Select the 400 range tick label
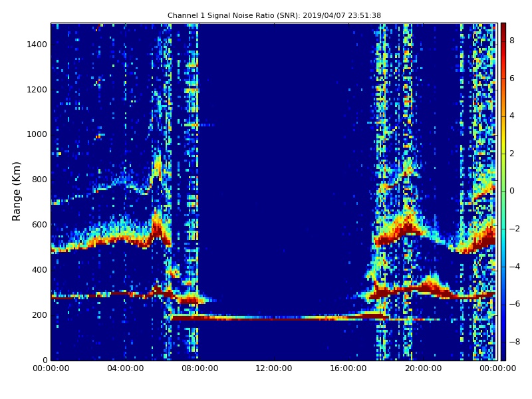This screenshot has height=399, width=532. pyautogui.click(x=39, y=270)
